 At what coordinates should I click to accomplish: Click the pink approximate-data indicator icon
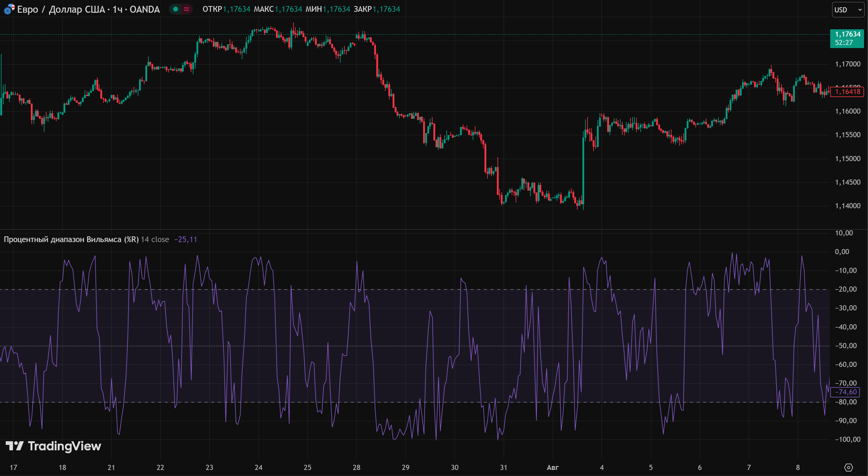tap(186, 9)
